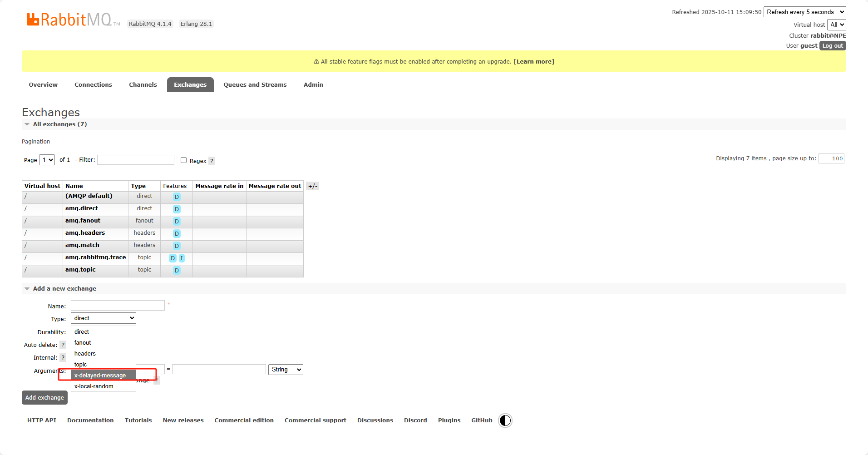The height and width of the screenshot is (455, 868).
Task: Click the +/- column toggle icon
Action: click(x=312, y=186)
